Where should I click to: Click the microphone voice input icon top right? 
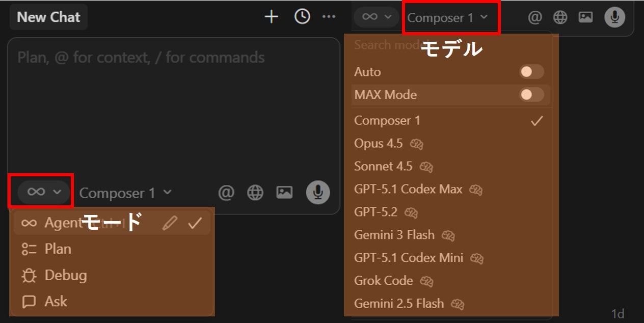coord(614,17)
